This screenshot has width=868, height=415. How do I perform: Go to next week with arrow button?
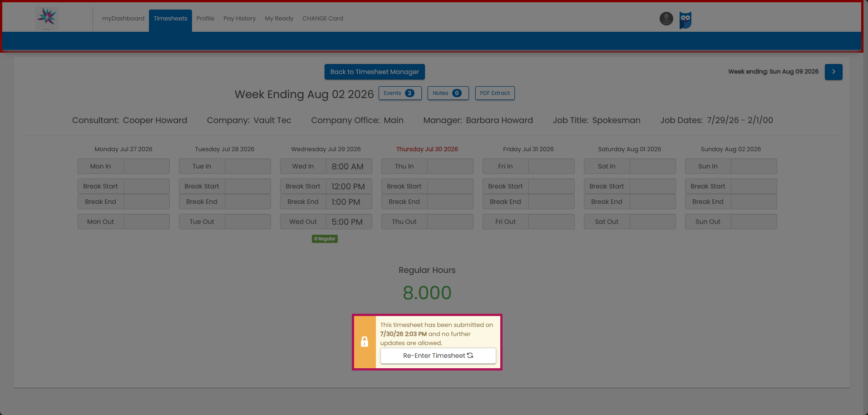click(833, 72)
